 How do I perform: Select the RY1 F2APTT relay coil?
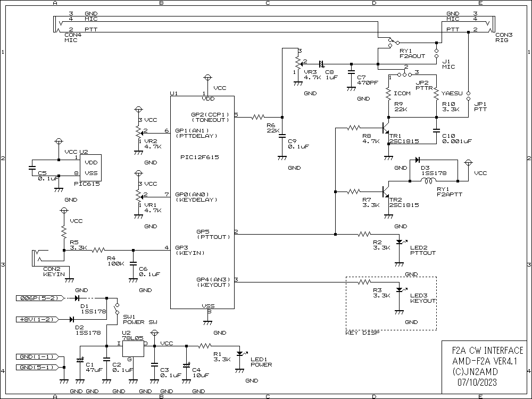[x=427, y=181]
